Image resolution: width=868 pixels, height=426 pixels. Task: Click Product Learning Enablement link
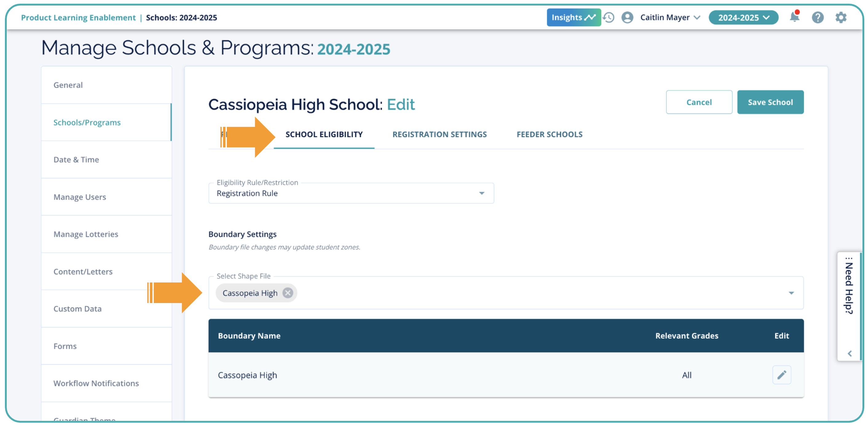(78, 18)
